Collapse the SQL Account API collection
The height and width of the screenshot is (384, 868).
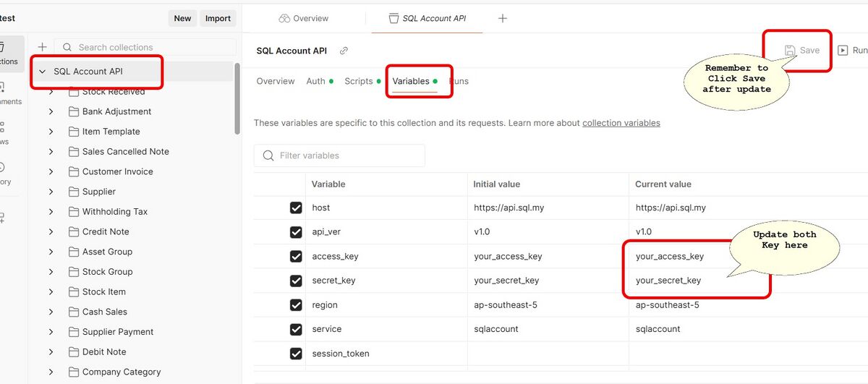(42, 72)
